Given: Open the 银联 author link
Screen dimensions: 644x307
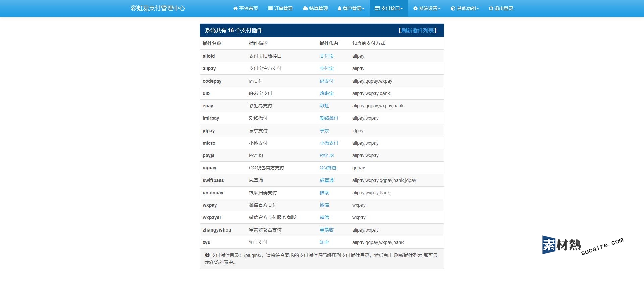Looking at the screenshot, I should click(324, 193).
